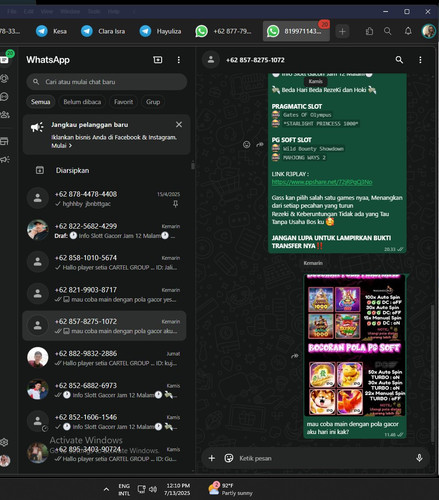This screenshot has width=439, height=500.
Task: Click the Mulai link in the ad banner
Action: pos(62,146)
